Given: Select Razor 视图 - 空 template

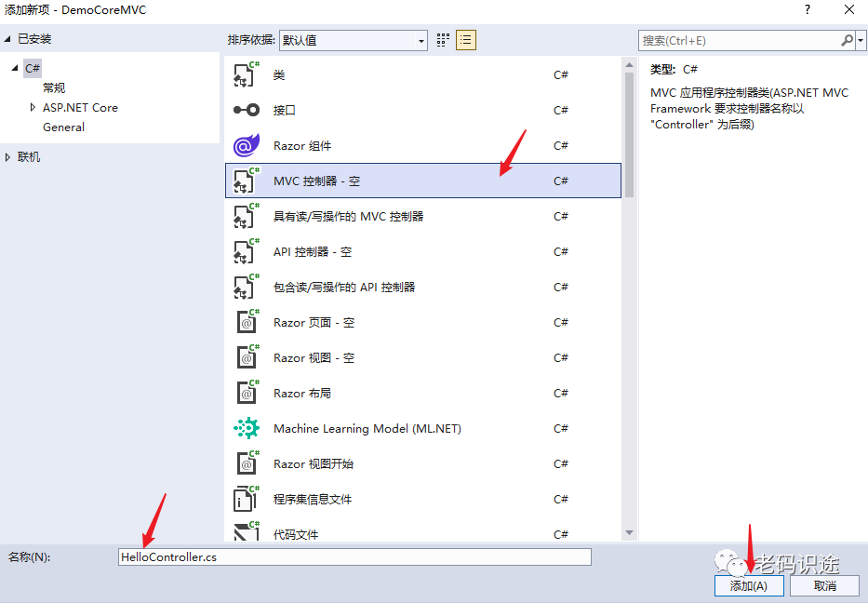Looking at the screenshot, I should [423, 357].
